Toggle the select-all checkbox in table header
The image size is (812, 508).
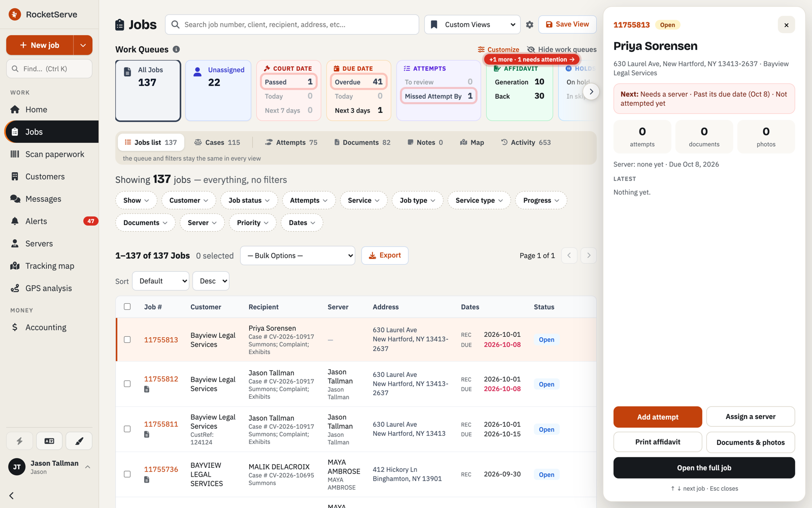127,306
